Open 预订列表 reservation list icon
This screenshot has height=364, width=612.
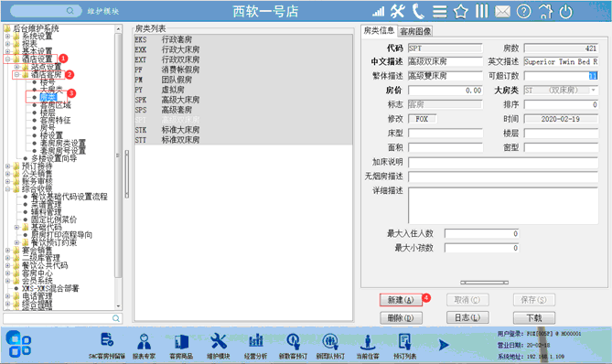click(x=404, y=346)
